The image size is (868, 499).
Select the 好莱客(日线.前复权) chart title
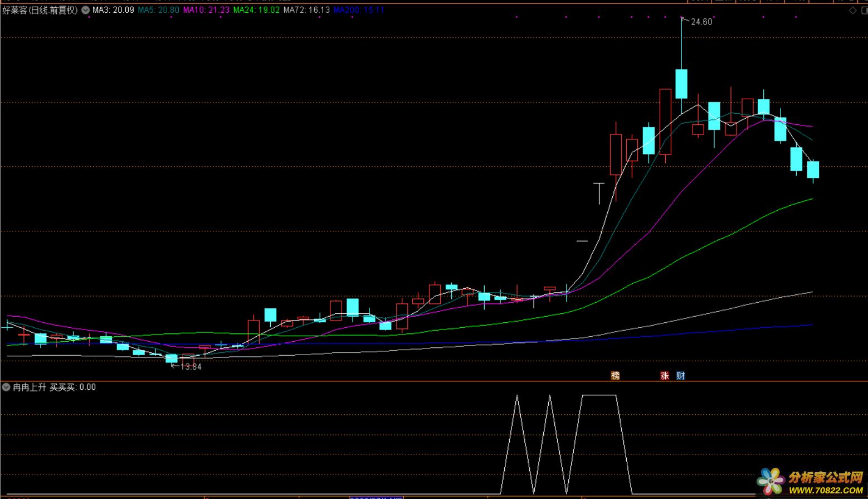click(40, 10)
